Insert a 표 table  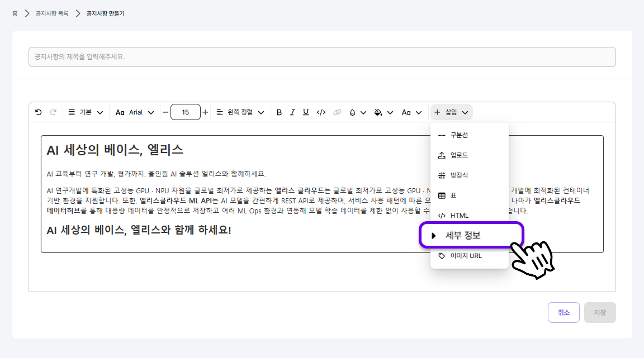[x=470, y=195]
